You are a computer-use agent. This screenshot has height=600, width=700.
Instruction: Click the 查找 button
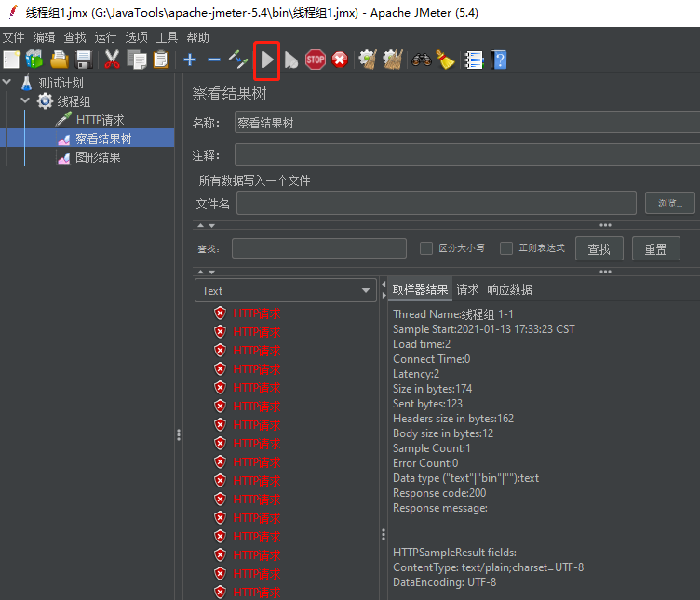(599, 249)
